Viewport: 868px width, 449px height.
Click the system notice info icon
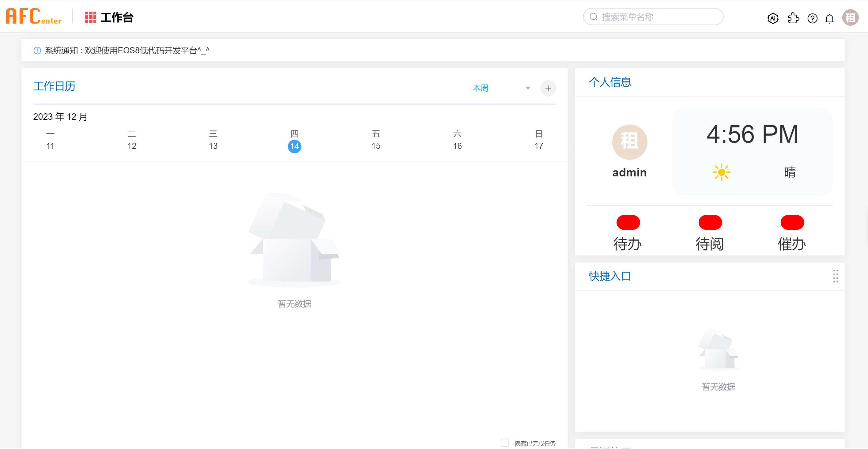(37, 50)
